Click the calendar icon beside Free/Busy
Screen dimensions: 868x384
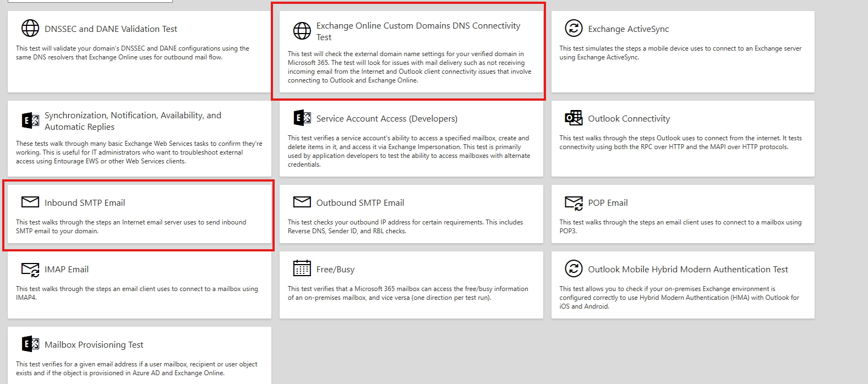click(x=302, y=268)
